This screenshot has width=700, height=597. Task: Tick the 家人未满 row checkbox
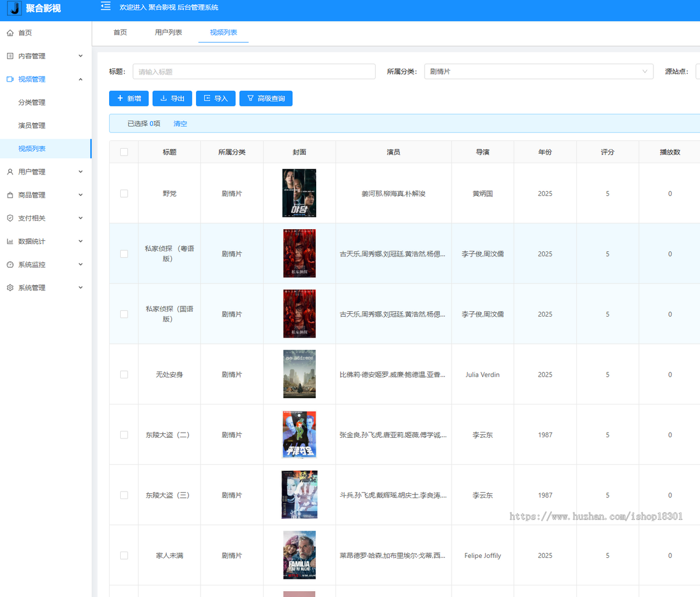coord(124,556)
